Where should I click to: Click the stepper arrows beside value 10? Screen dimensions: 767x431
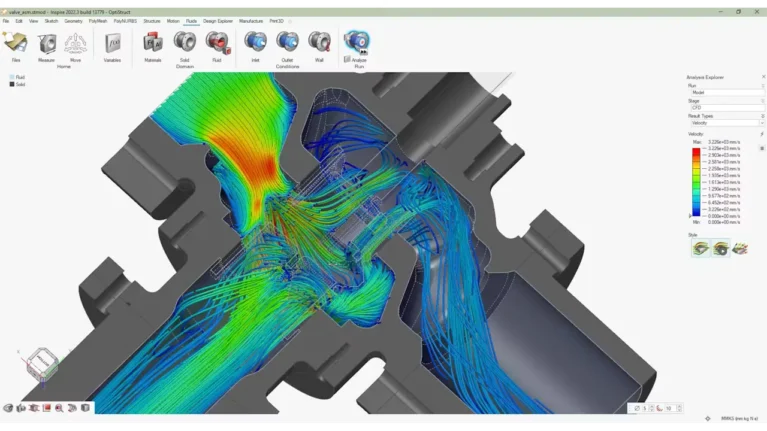pyautogui.click(x=679, y=408)
